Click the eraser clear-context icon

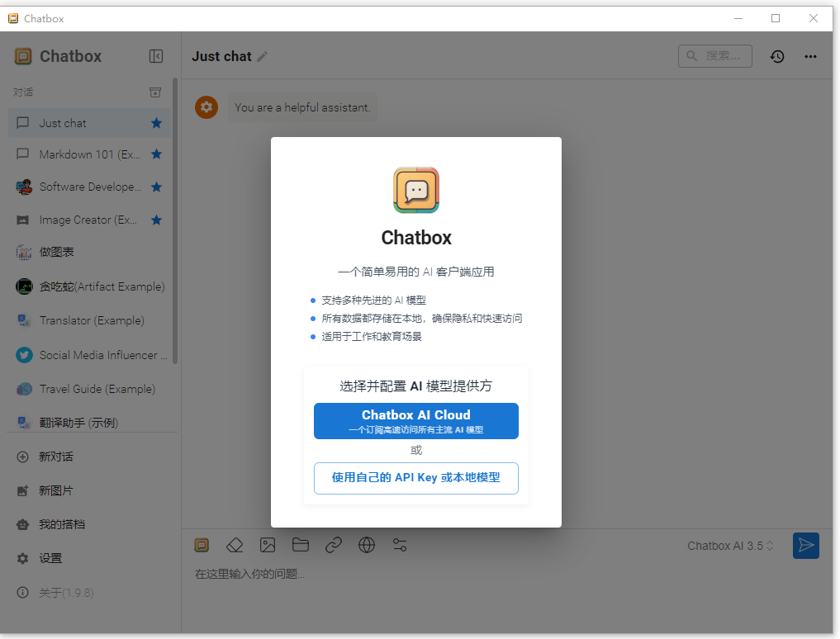(x=235, y=545)
